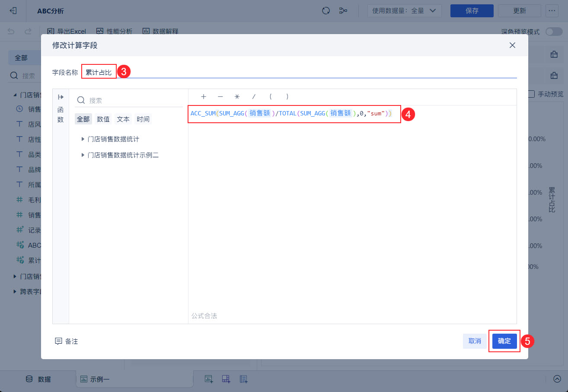Open 性能分析 in the toolbar
The image size is (568, 392).
(x=115, y=31)
